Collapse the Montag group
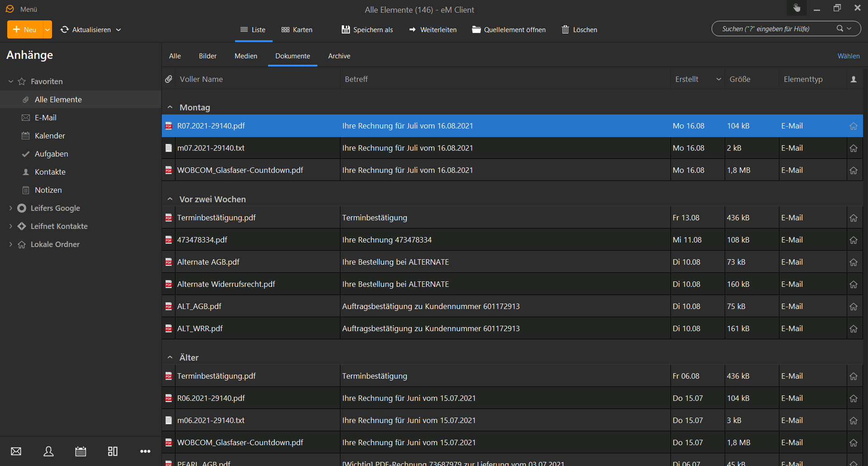 (170, 107)
